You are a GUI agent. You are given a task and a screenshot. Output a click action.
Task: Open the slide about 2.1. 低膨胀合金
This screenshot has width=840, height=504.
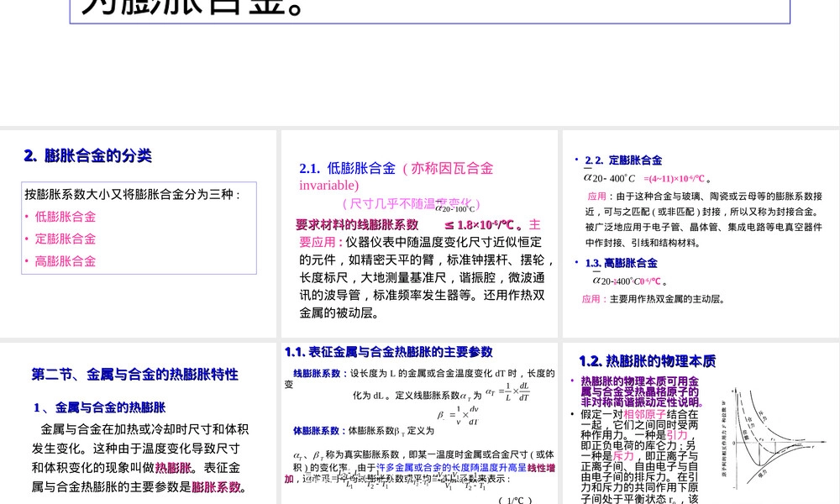pyautogui.click(x=419, y=234)
